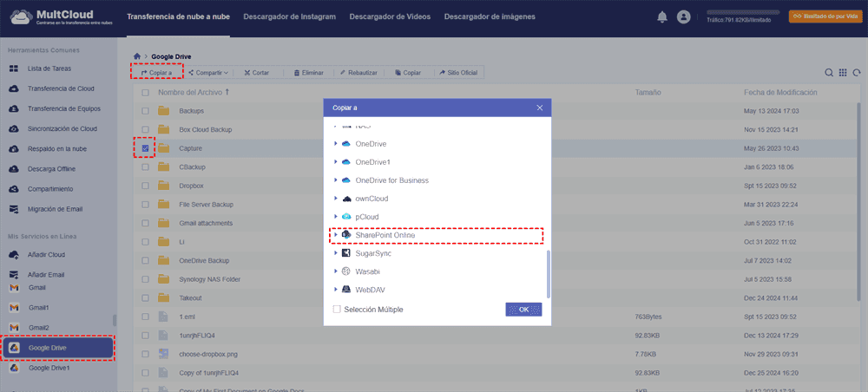Check the Box Cloud Backup checkbox
This screenshot has height=392, width=868.
point(145,129)
